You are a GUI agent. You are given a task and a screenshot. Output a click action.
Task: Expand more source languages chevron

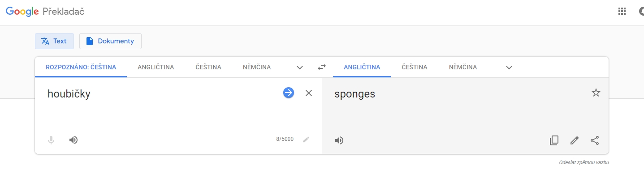300,68
